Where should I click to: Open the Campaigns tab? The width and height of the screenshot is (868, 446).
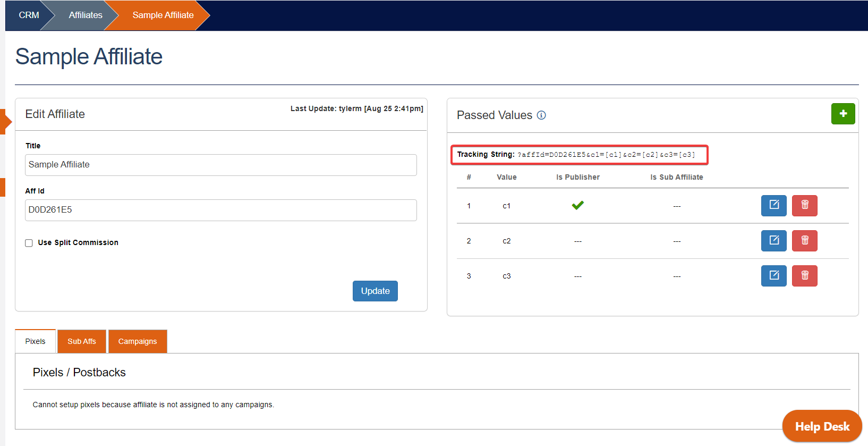pos(138,341)
